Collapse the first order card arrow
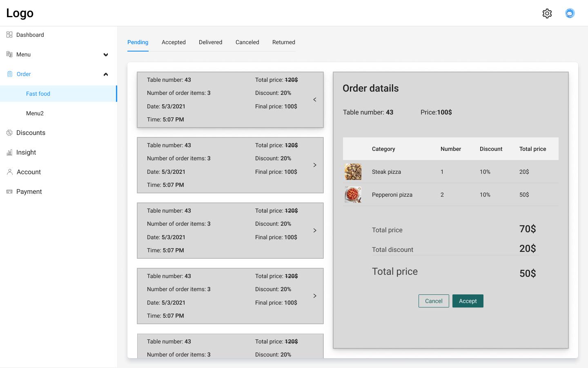 pyautogui.click(x=315, y=100)
